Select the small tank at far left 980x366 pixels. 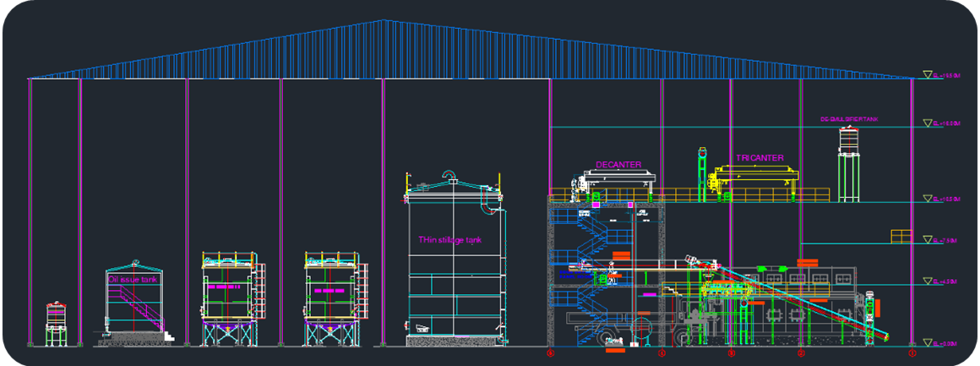click(56, 323)
